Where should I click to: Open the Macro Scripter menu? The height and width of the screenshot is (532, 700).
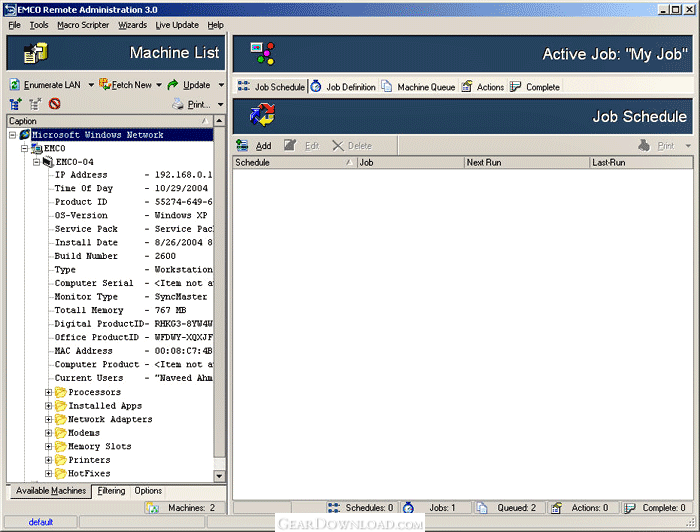83,25
